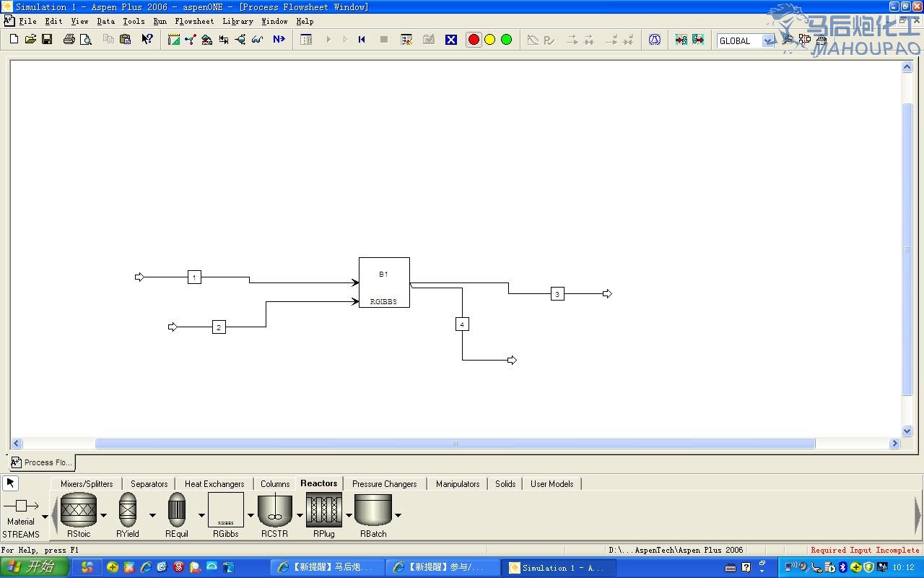The width and height of the screenshot is (924, 578).
Task: Select stream label 2 on flowsheet
Action: click(x=219, y=327)
